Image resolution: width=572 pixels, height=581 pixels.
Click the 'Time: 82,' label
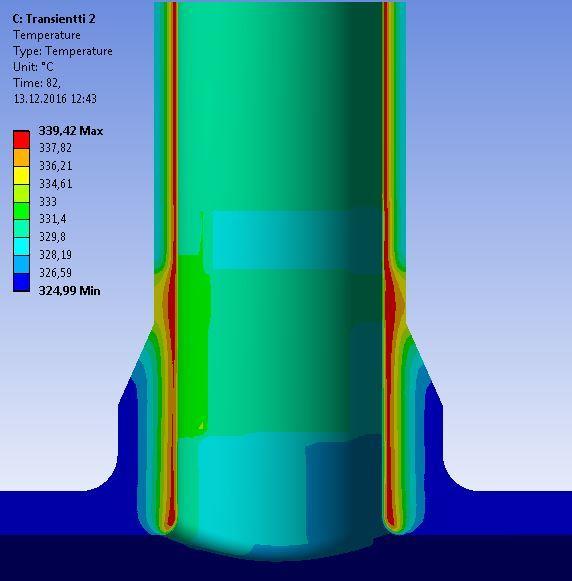tap(37, 83)
